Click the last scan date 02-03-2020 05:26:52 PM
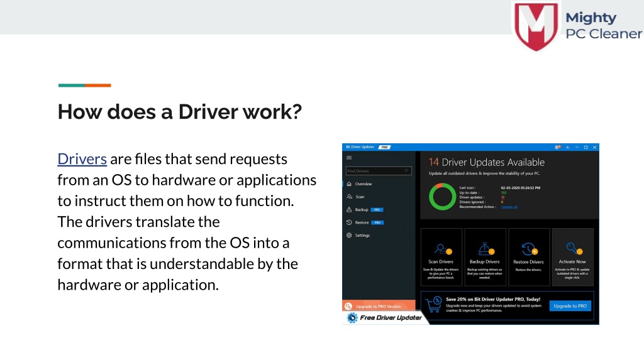 click(x=520, y=188)
